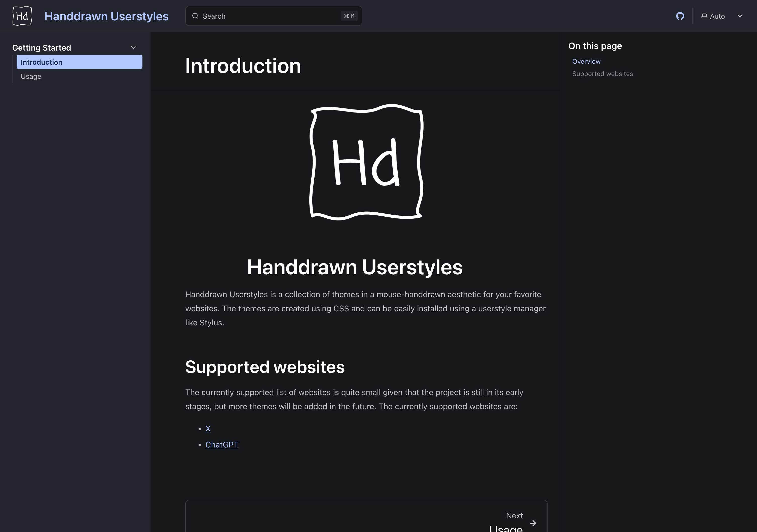Click the Hd logo icon in header
Screen dimensions: 757x532
point(22,16)
